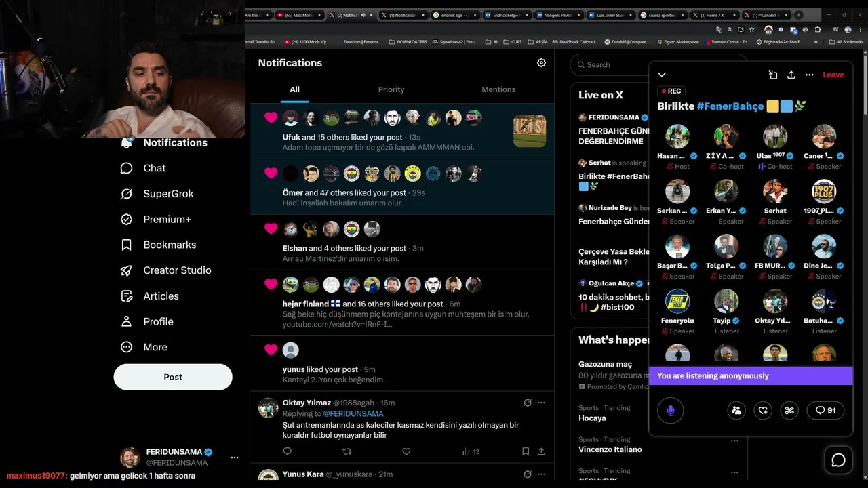Open the All Bookmarks folder
This screenshot has height=488, width=868.
pyautogui.click(x=846, y=42)
